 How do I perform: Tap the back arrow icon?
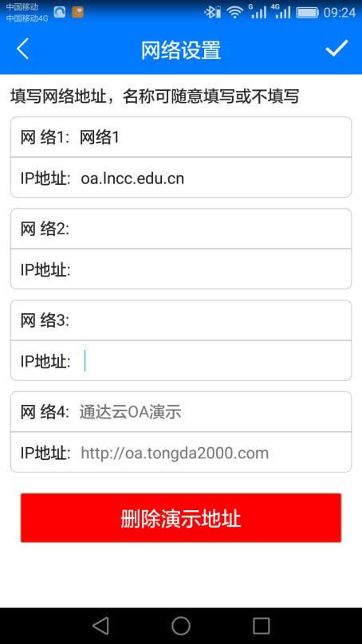pos(22,49)
